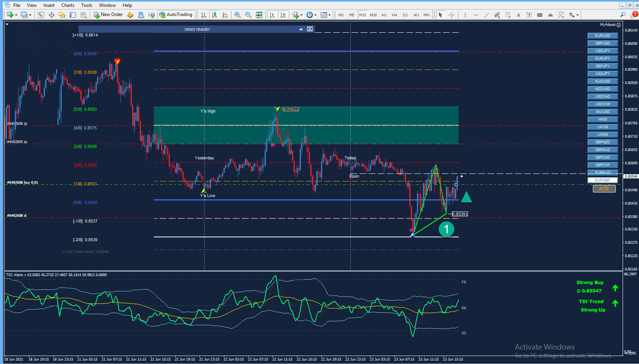The width and height of the screenshot is (639, 364).
Task: Show the Market Watch panel
Action: (x=41, y=15)
